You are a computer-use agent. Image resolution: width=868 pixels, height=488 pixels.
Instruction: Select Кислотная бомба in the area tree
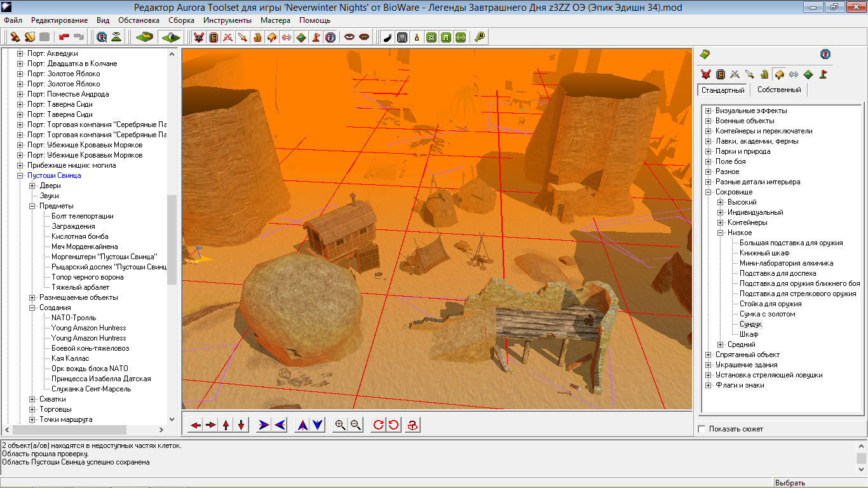click(80, 236)
